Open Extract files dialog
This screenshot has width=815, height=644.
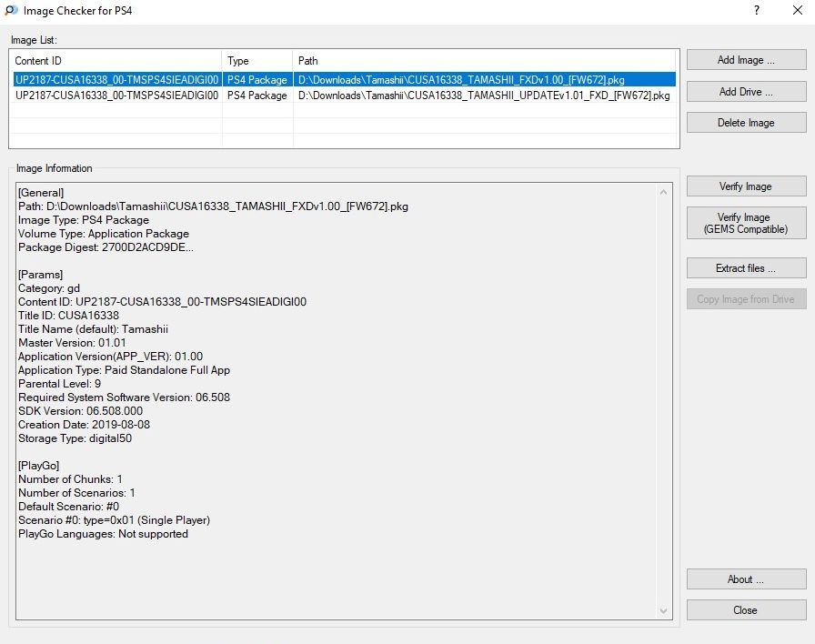pyautogui.click(x=746, y=268)
